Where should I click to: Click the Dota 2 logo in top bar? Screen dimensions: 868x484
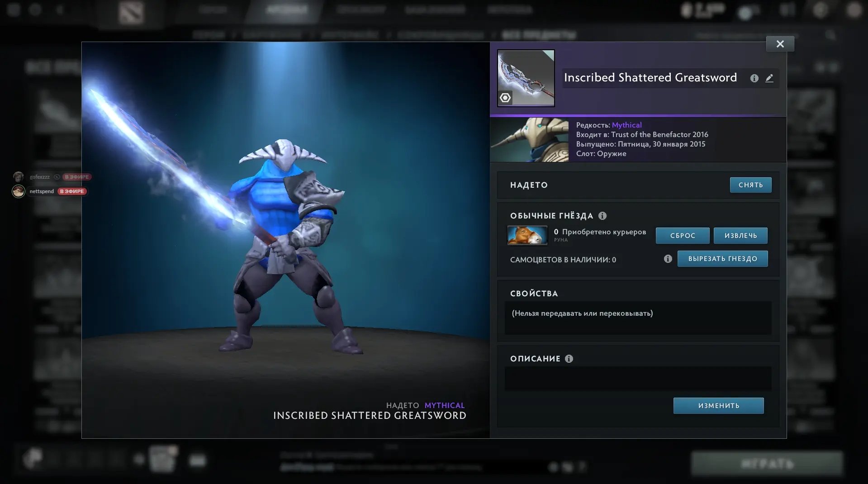coord(131,12)
